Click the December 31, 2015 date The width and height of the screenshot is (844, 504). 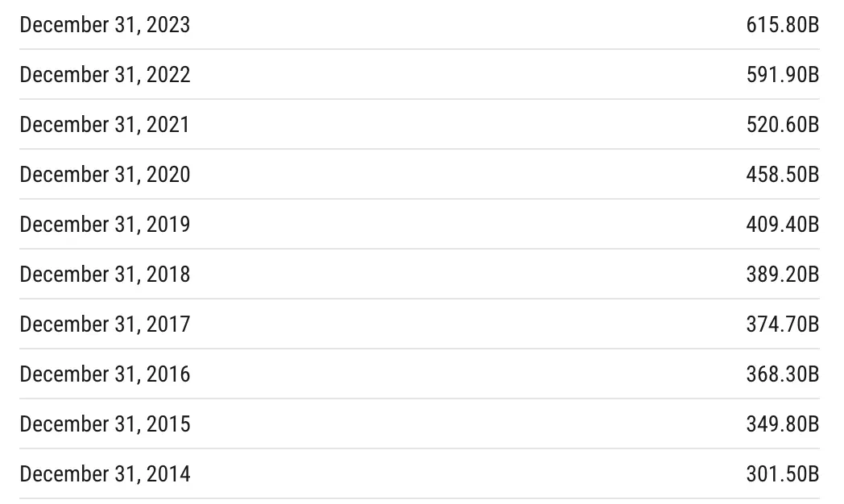coord(105,424)
